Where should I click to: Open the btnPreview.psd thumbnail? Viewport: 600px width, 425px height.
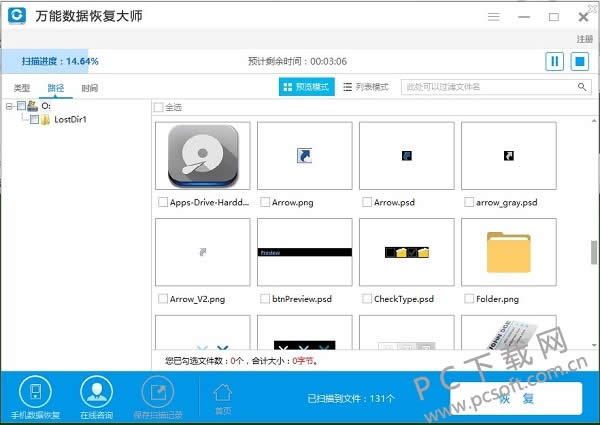pyautogui.click(x=305, y=252)
